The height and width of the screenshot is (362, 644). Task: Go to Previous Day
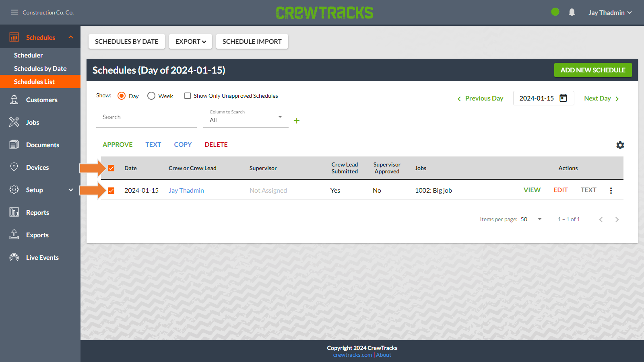480,99
